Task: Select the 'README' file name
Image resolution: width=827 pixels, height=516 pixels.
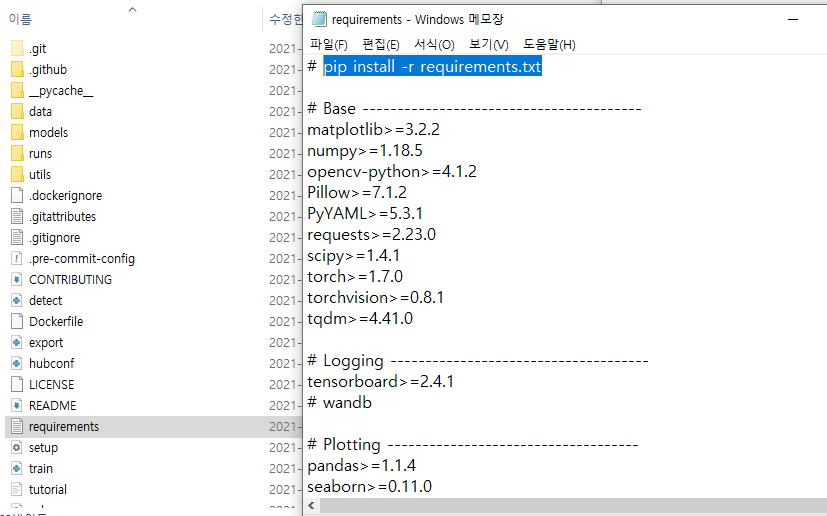Action: 53,406
